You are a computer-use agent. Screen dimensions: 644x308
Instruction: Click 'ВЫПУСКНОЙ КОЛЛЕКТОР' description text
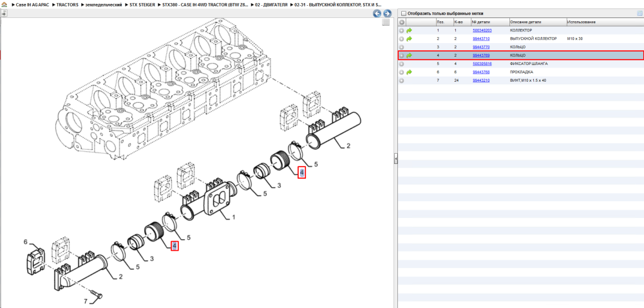(533, 39)
